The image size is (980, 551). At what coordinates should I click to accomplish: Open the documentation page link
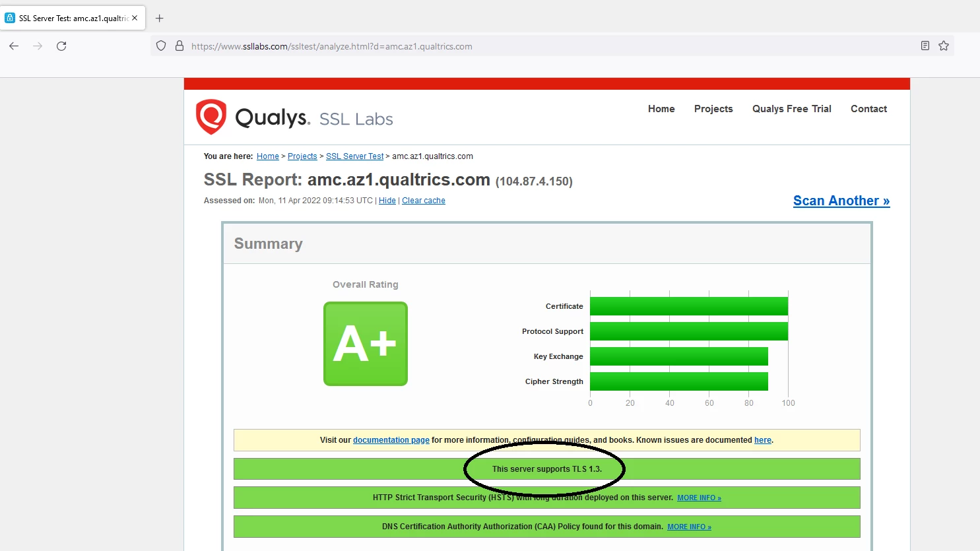(x=391, y=440)
